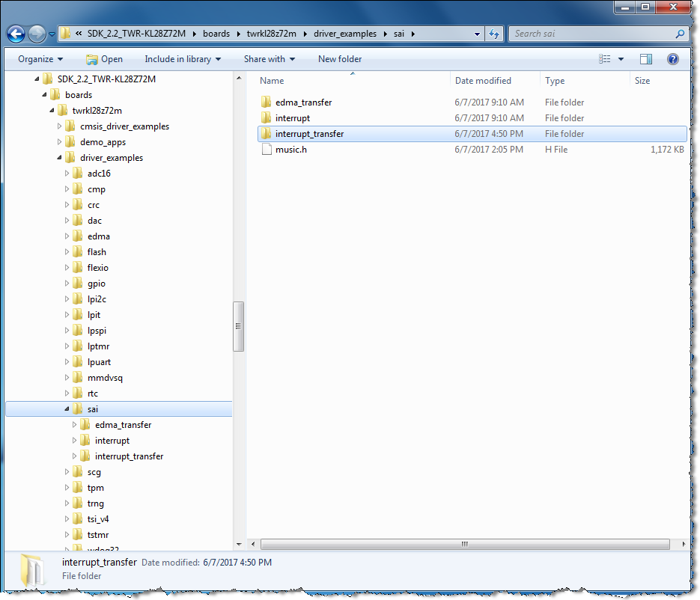This screenshot has height=600, width=700.
Task: Create a New folder
Action: [340, 59]
